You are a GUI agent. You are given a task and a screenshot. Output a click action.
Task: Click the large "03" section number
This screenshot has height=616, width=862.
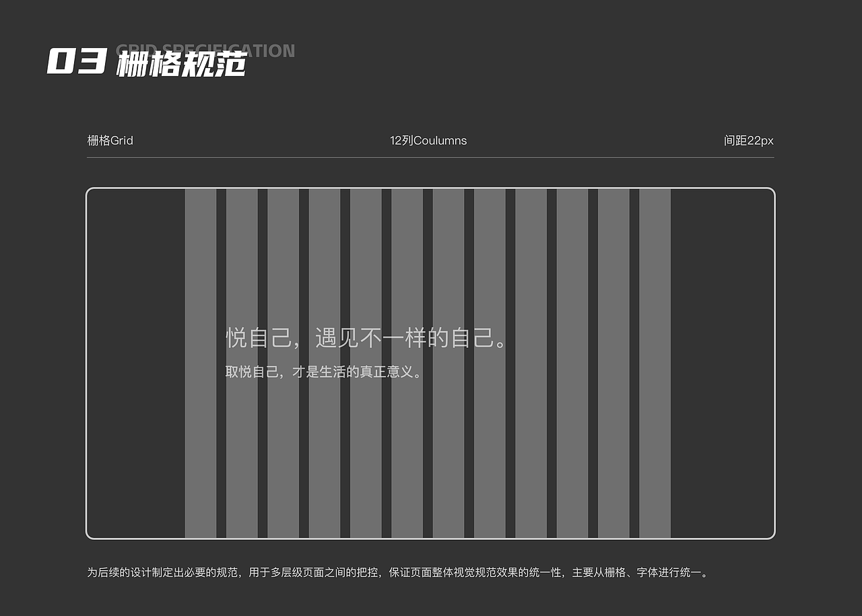click(x=75, y=61)
